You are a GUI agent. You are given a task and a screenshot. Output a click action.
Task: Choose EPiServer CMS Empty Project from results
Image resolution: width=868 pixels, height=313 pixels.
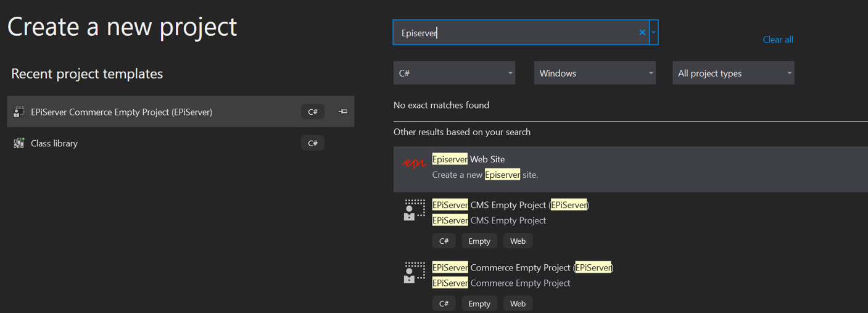(510, 205)
